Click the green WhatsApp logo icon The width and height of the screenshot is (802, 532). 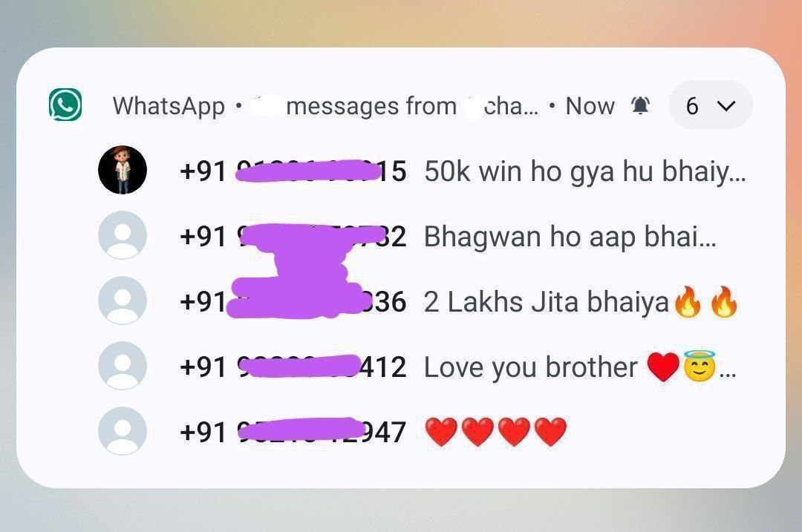[x=65, y=105]
